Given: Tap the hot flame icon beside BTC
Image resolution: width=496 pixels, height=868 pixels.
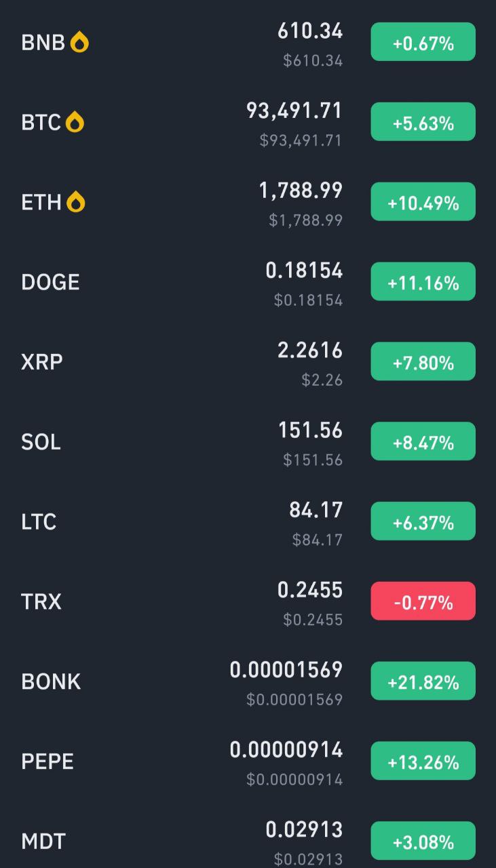Looking at the screenshot, I should (x=75, y=123).
